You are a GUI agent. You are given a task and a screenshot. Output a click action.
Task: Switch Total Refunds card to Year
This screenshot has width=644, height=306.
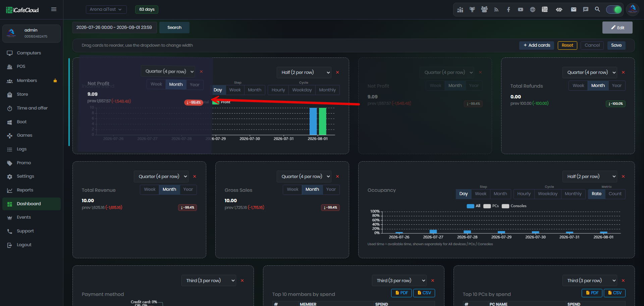(616, 86)
